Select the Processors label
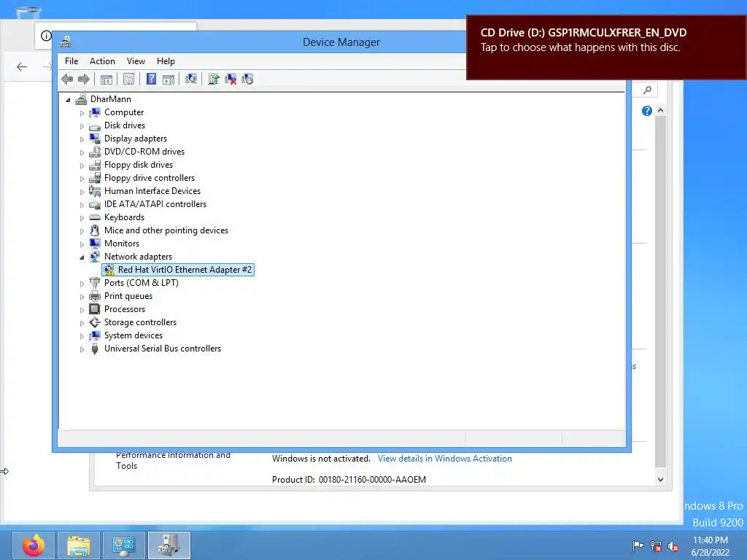Image resolution: width=747 pixels, height=560 pixels. click(x=125, y=309)
